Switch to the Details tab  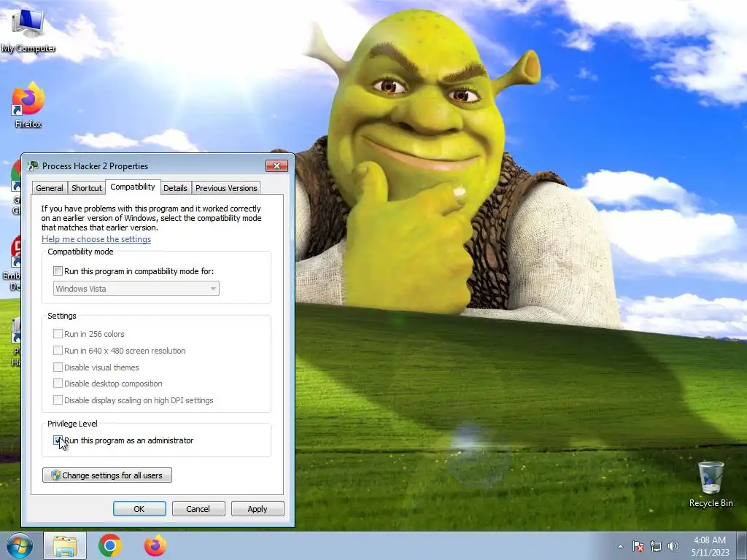click(x=175, y=188)
